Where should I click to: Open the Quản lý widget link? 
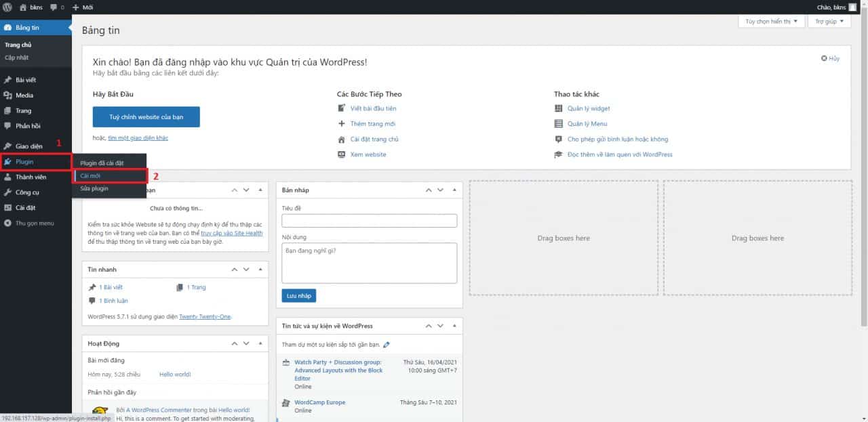pos(589,108)
